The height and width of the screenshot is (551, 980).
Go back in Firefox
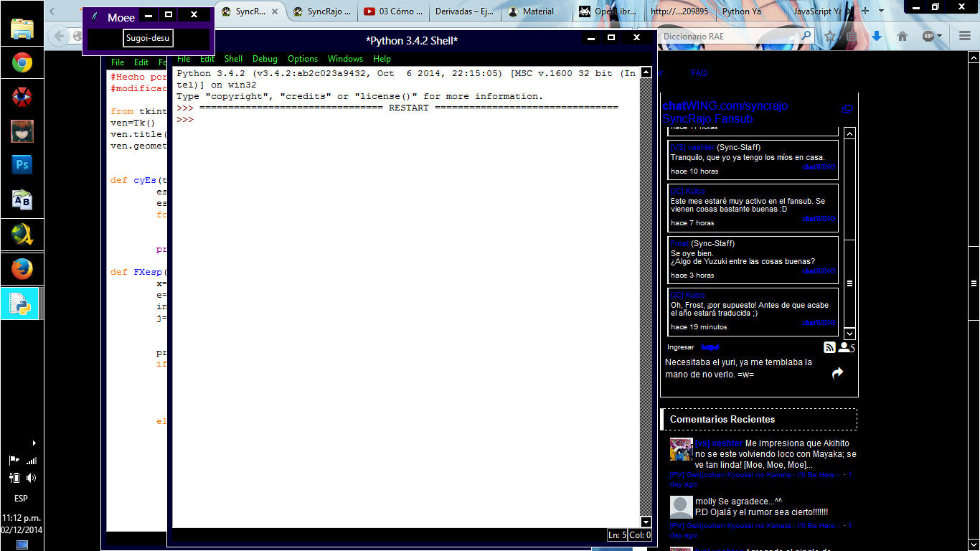60,36
